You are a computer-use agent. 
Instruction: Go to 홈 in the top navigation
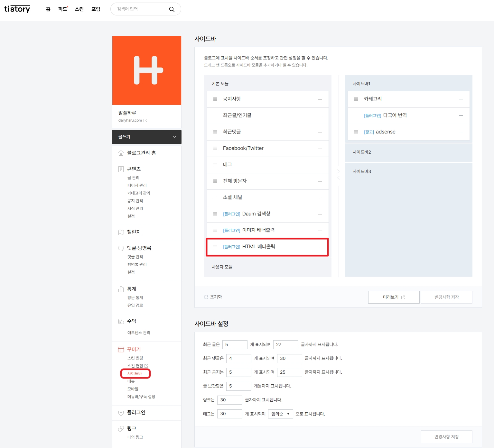(x=48, y=9)
